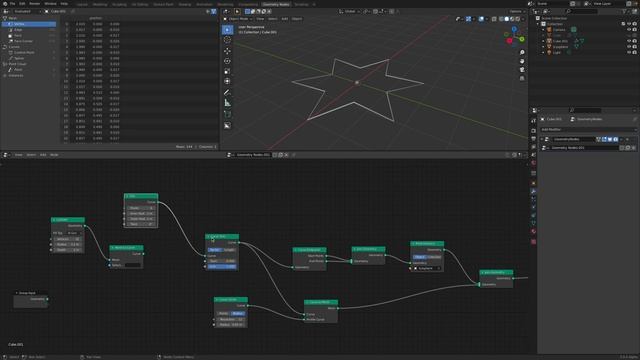The width and height of the screenshot is (640, 360).
Task: Select the Rotate tool in viewport toolbar
Action: tap(227, 61)
